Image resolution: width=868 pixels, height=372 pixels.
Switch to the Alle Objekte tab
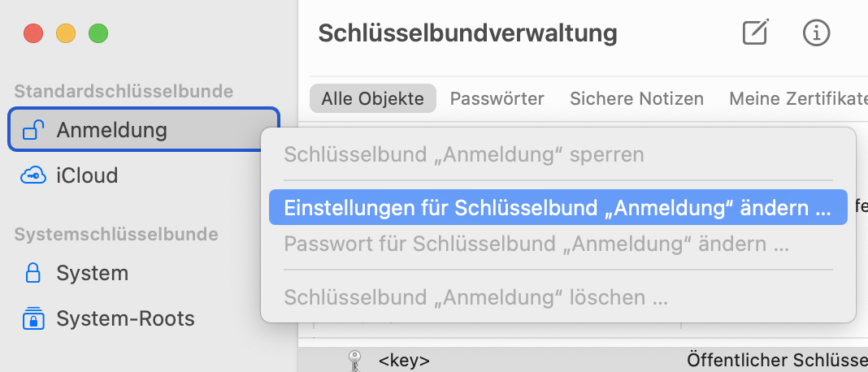(x=373, y=99)
